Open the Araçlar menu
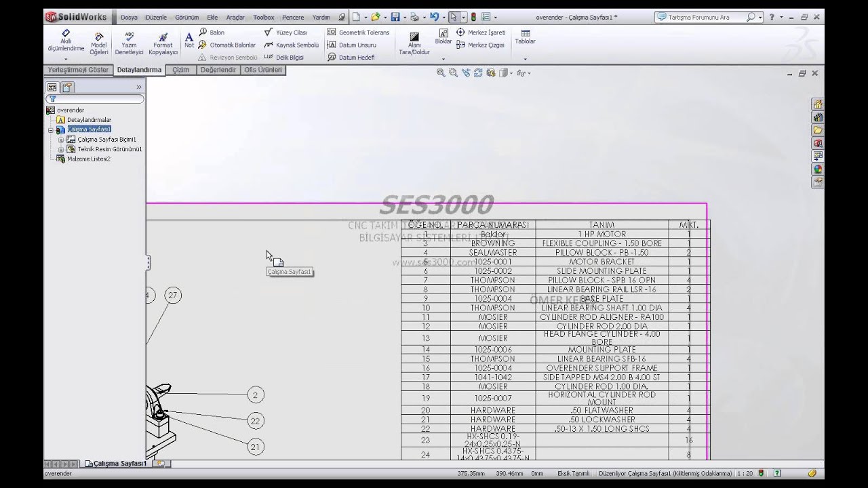The image size is (868, 488). tap(235, 18)
